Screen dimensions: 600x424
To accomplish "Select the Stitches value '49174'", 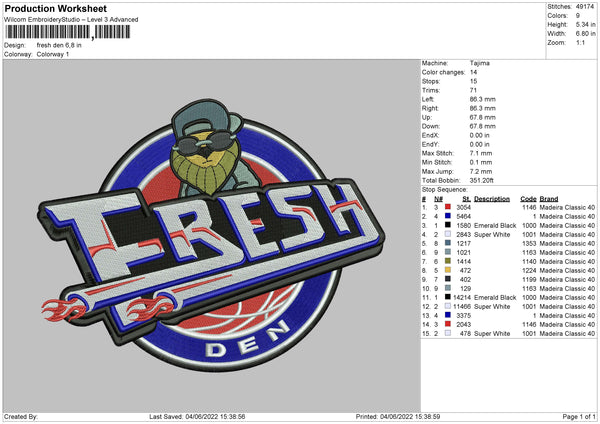I will tap(585, 7).
